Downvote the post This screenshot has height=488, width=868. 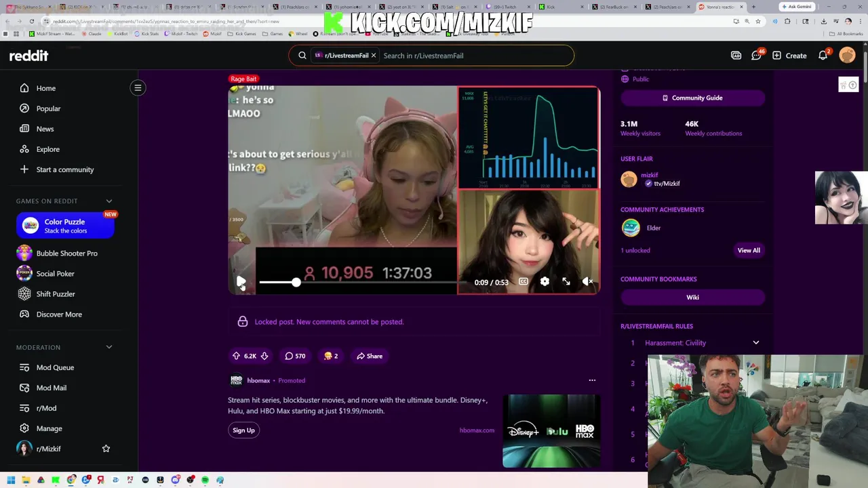pyautogui.click(x=264, y=356)
